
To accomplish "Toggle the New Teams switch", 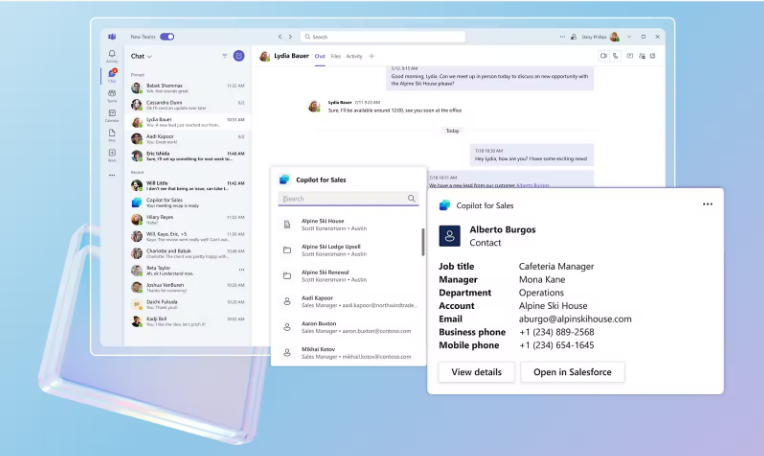I will [167, 37].
